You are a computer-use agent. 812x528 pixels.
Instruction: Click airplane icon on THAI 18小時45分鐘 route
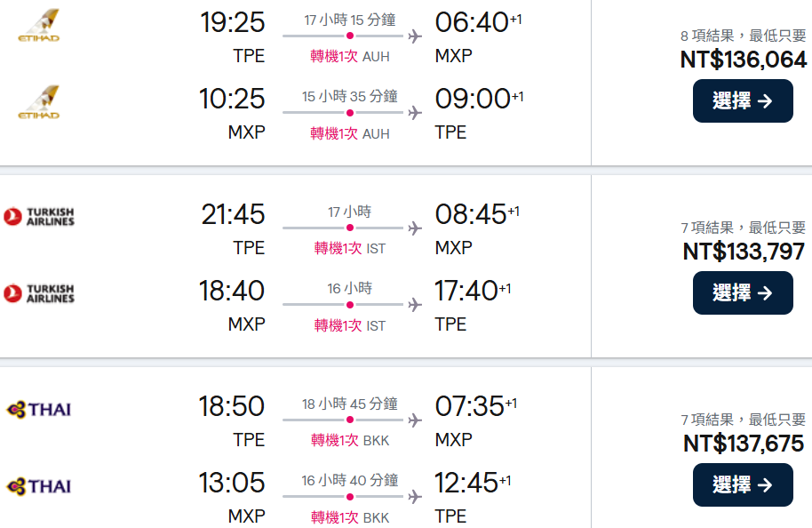(x=415, y=420)
